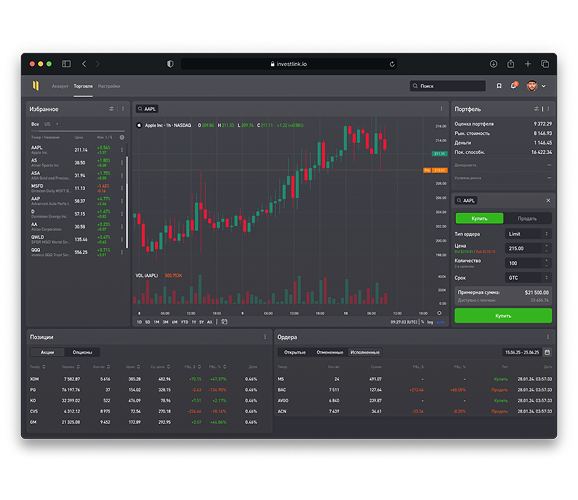
Task: Click the Цена 215.00 price field
Action: point(528,248)
